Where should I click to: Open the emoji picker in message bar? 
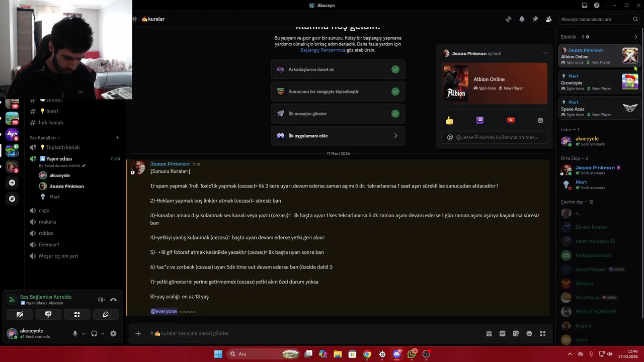coord(529,333)
